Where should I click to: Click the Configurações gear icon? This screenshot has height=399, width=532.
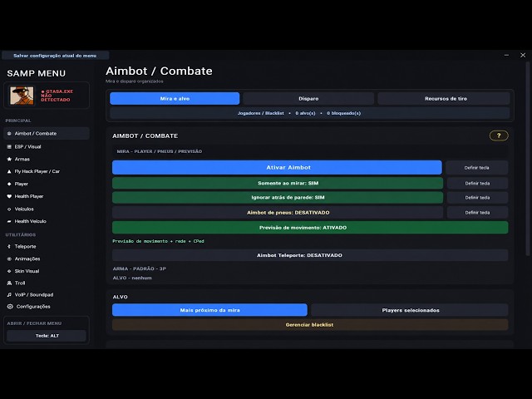[x=10, y=307]
